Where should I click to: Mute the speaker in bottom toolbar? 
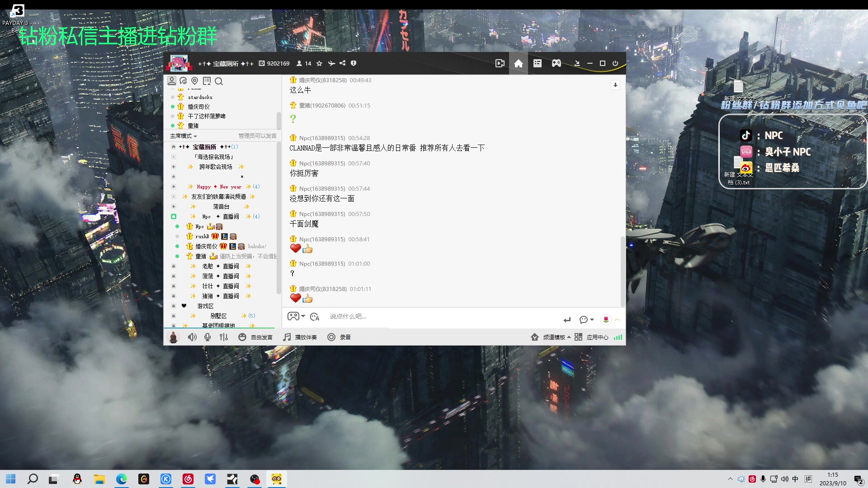[x=192, y=337]
